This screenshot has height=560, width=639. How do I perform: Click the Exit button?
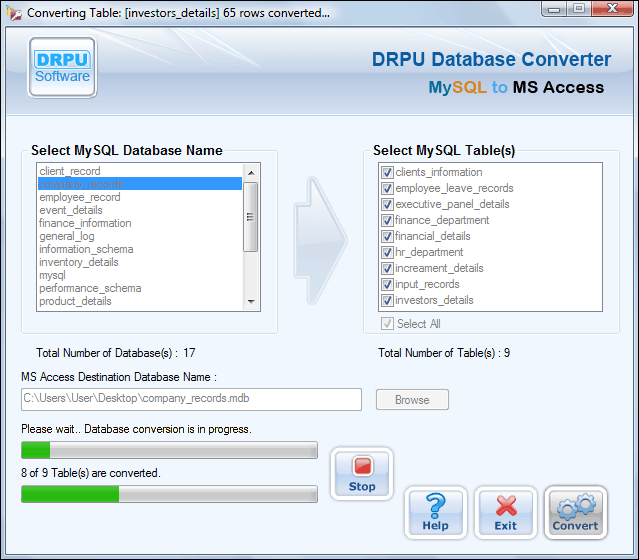[506, 513]
